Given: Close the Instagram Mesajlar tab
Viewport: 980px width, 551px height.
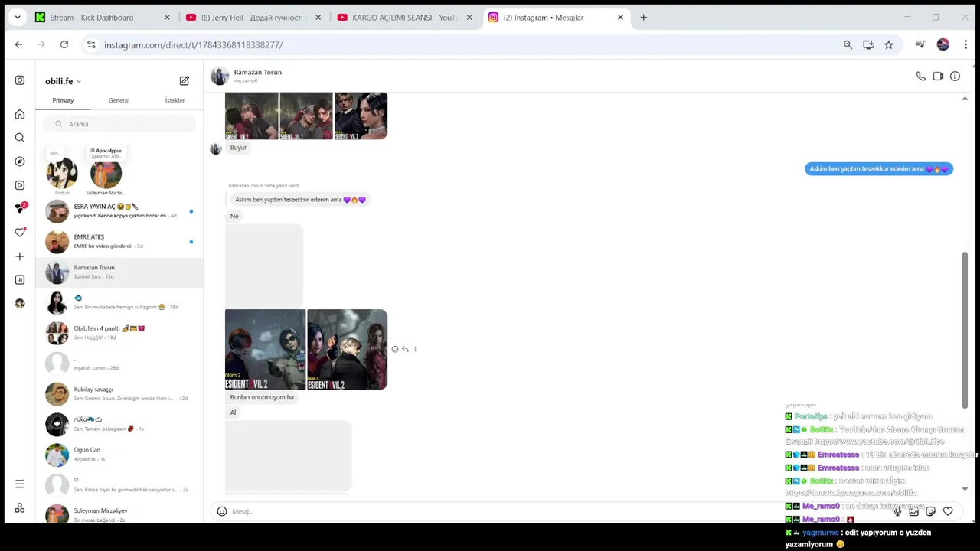Looking at the screenshot, I should tap(620, 18).
